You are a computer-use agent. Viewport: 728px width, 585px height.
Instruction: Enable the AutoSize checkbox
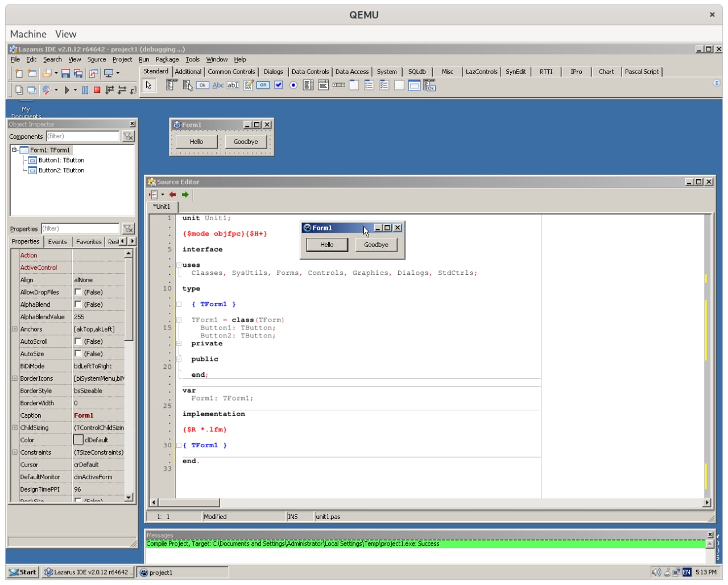(x=78, y=354)
